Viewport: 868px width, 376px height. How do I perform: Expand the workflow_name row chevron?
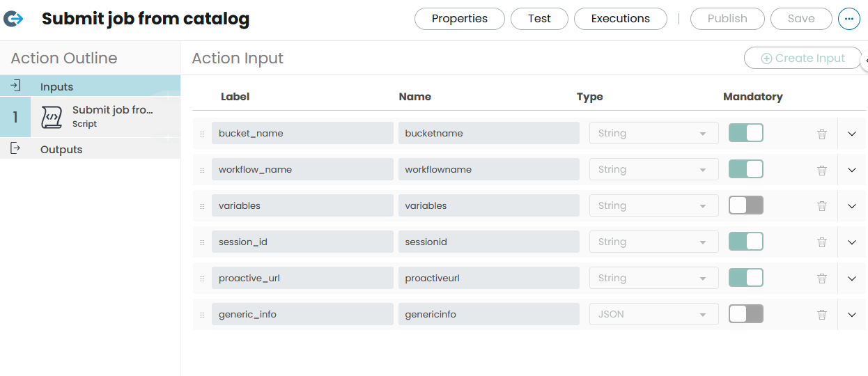[852, 170]
